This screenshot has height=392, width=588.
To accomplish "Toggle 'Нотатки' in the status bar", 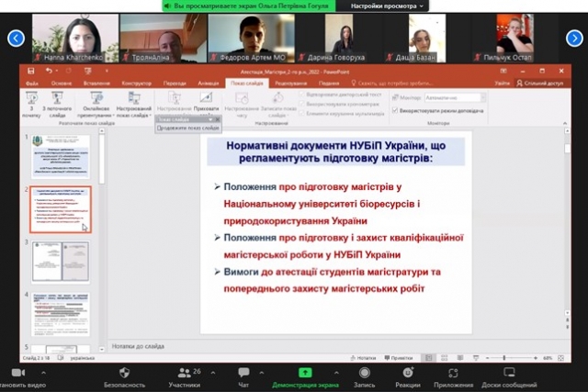I will click(363, 358).
